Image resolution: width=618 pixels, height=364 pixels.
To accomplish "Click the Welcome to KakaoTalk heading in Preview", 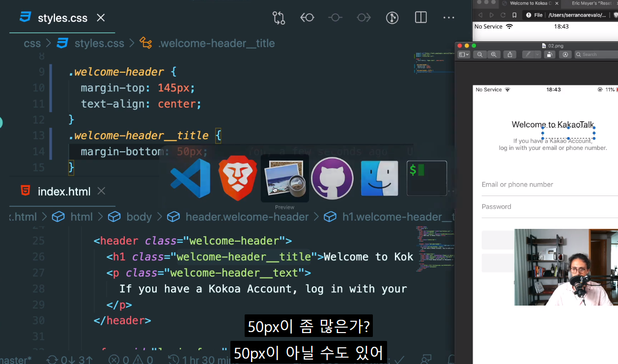I will tap(553, 125).
